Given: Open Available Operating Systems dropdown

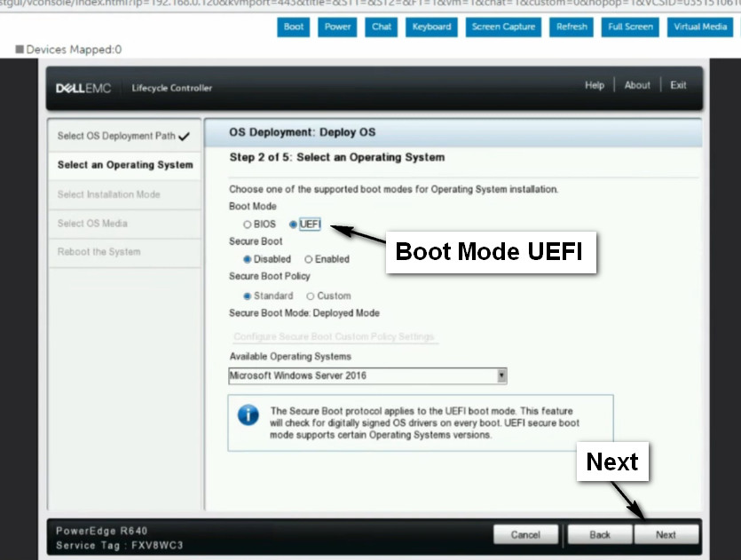Looking at the screenshot, I should tap(367, 376).
